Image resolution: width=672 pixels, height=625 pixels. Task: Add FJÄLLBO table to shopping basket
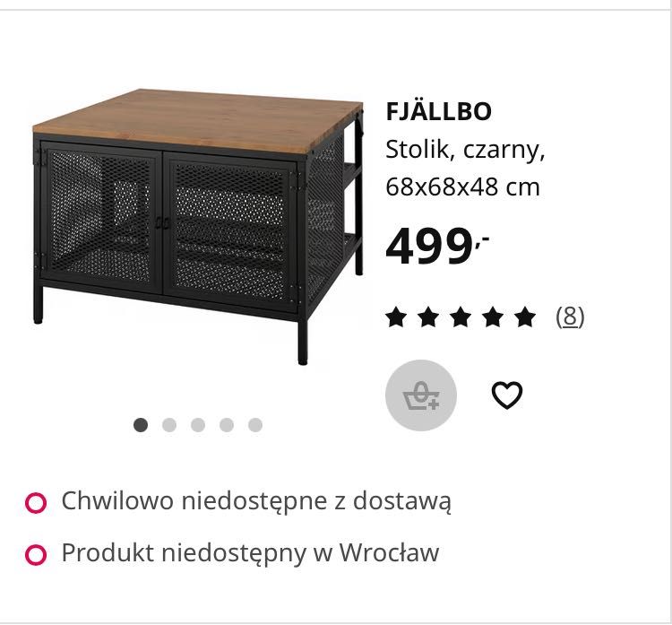click(x=421, y=395)
